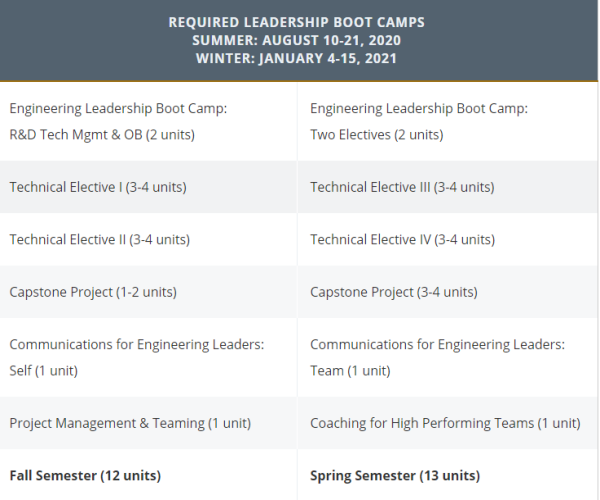Click Communications for Engineering Leaders: Self
The width and height of the screenshot is (600, 500).
tap(137, 357)
